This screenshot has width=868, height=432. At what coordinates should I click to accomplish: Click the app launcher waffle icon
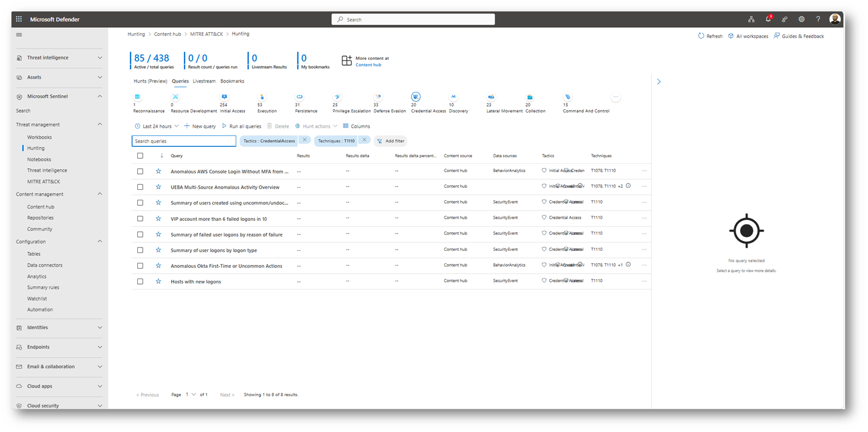tap(19, 19)
